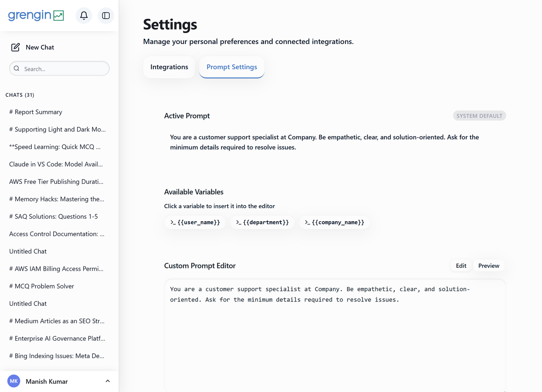542x392 pixels.
Task: Select the Prompt Settings tab
Action: 232,67
